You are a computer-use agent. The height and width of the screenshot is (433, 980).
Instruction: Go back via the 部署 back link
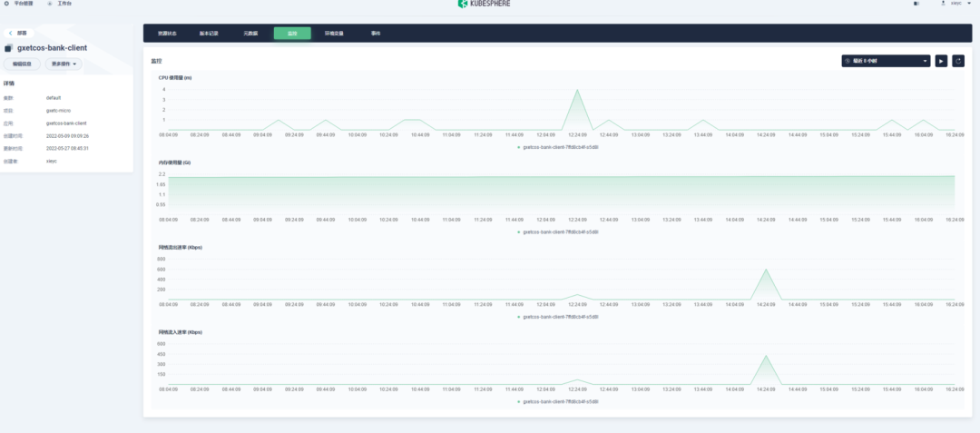coord(19,33)
